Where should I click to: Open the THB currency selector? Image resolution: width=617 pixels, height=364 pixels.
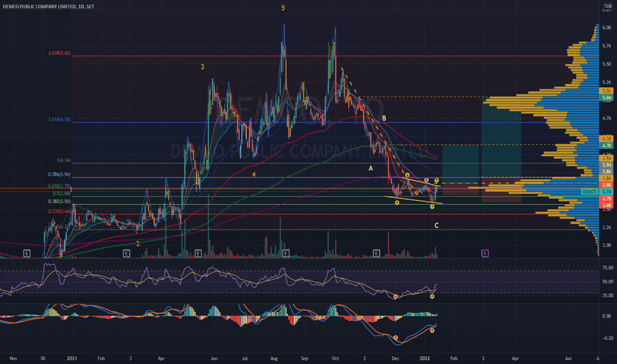608,7
